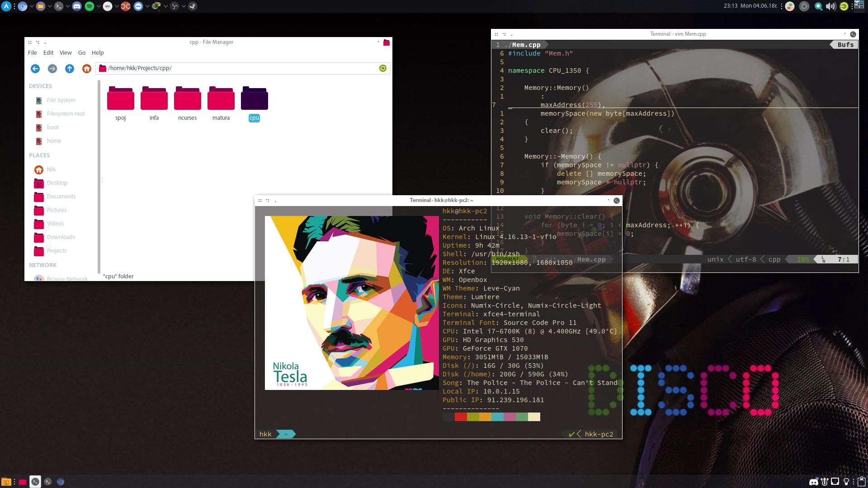The width and height of the screenshot is (868, 488).
Task: Open Discord from the top panel
Action: click(x=76, y=6)
